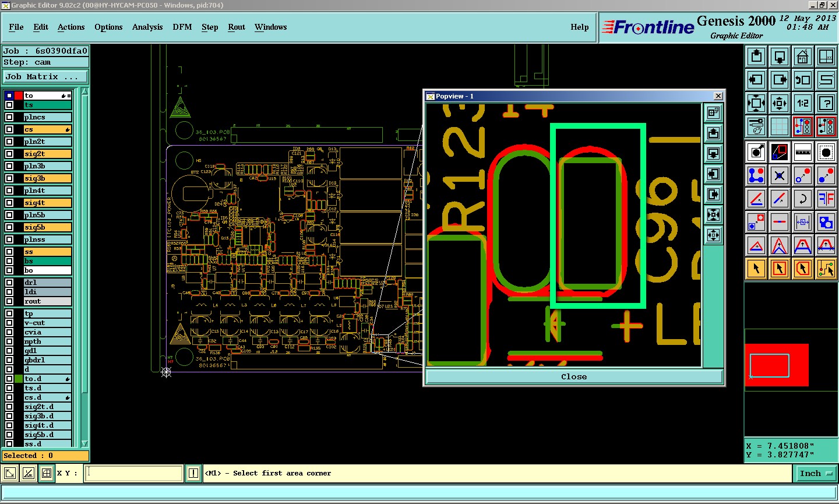Toggle the checkbox for layer drl
Screen dimensions: 839x504
[9, 283]
